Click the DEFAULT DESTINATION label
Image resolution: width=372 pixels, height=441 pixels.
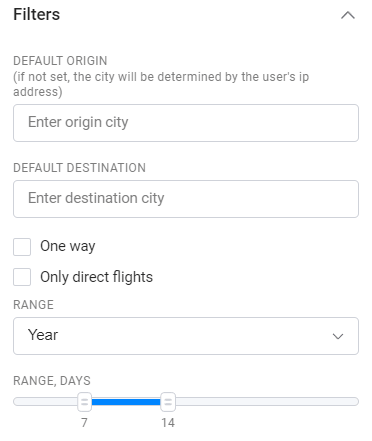click(79, 168)
